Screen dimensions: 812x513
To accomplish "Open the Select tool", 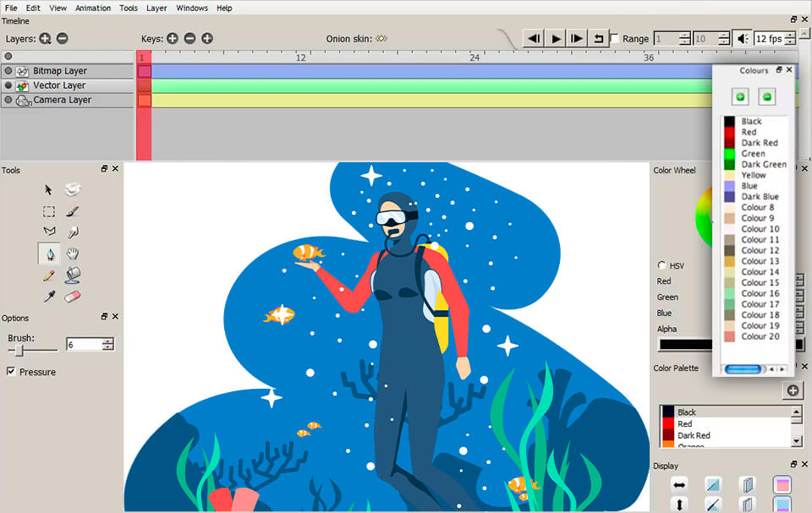I will [x=48, y=211].
